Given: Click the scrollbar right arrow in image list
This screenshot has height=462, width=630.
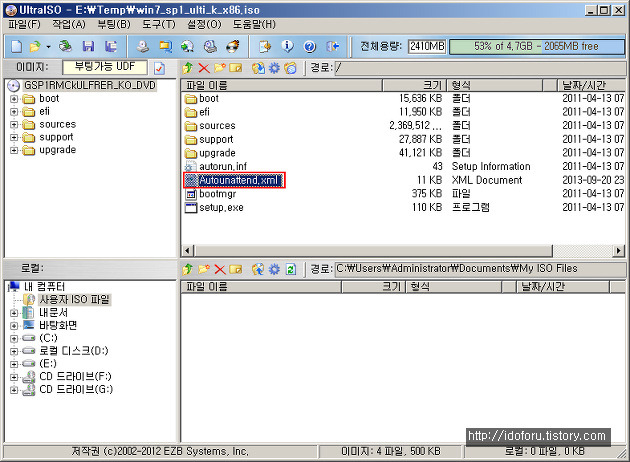Looking at the screenshot, I should click(619, 251).
